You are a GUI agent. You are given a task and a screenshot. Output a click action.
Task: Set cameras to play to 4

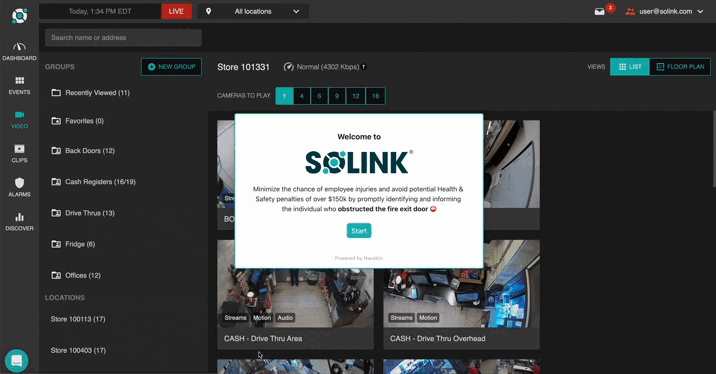click(302, 96)
